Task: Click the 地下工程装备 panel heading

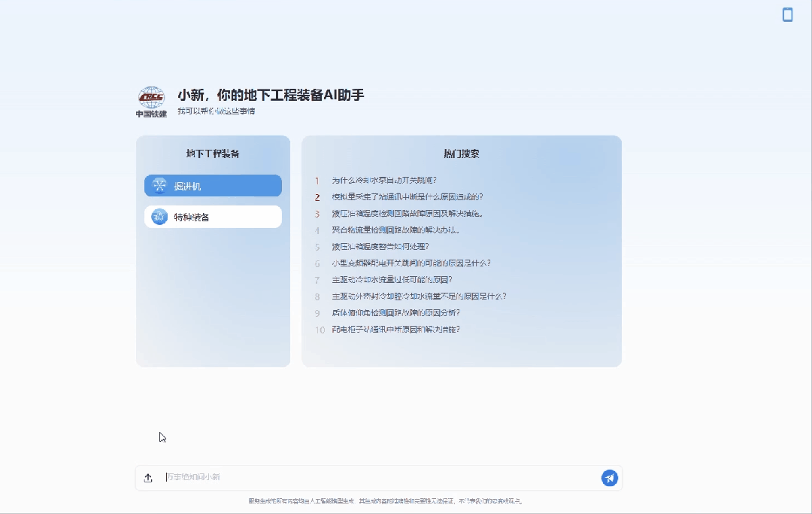Action: tap(213, 154)
